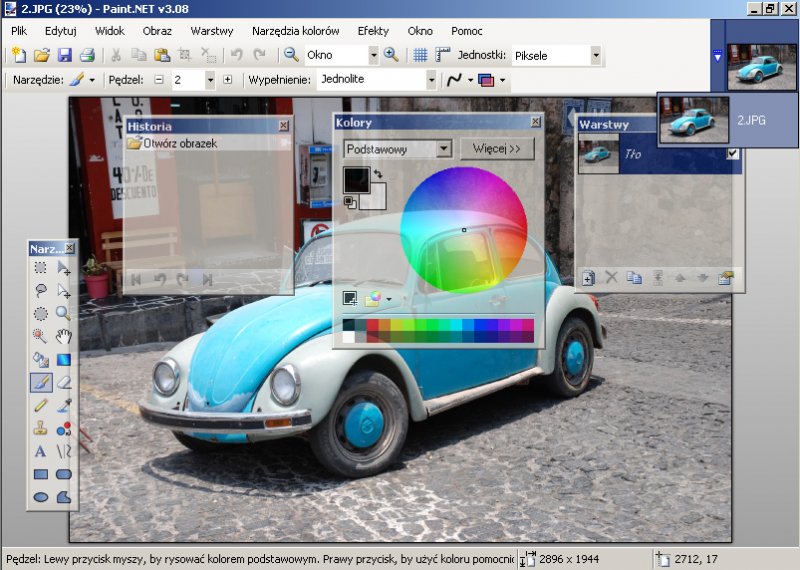The height and width of the screenshot is (570, 800).
Task: Select the Paint Bucket fill tool
Action: (x=41, y=359)
